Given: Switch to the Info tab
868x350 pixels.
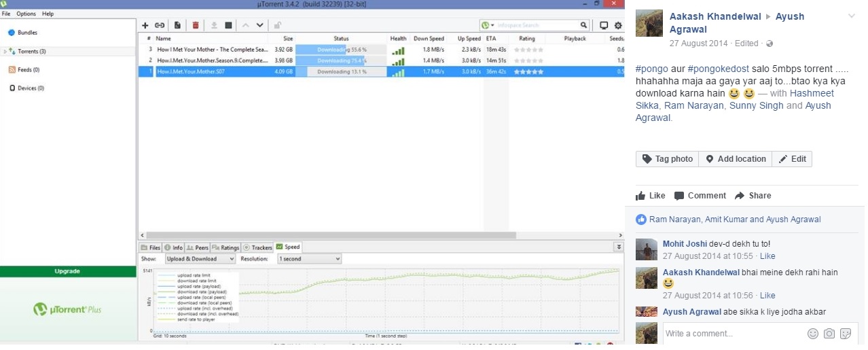Looking at the screenshot, I should pos(173,247).
